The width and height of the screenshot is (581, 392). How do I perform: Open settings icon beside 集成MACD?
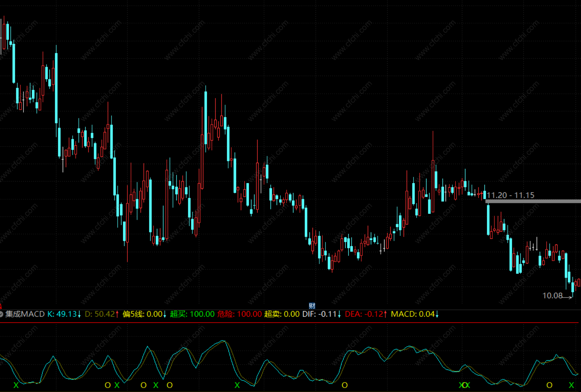1,314
